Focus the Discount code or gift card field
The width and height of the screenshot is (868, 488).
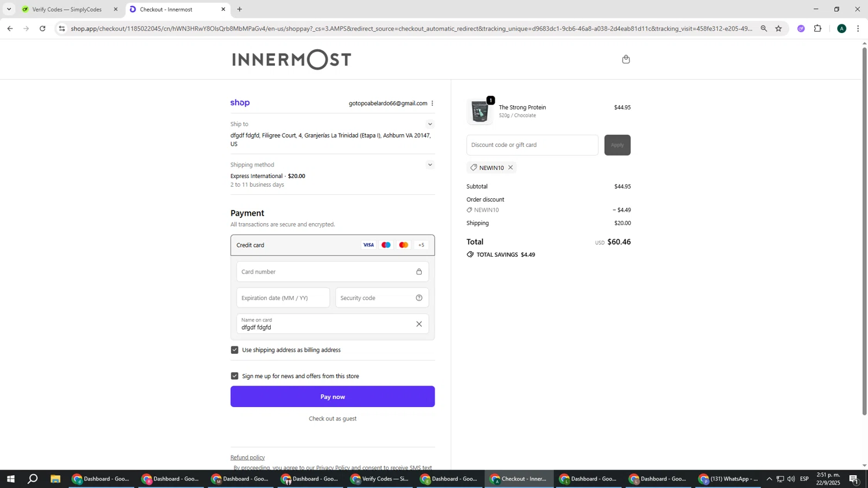[532, 145]
